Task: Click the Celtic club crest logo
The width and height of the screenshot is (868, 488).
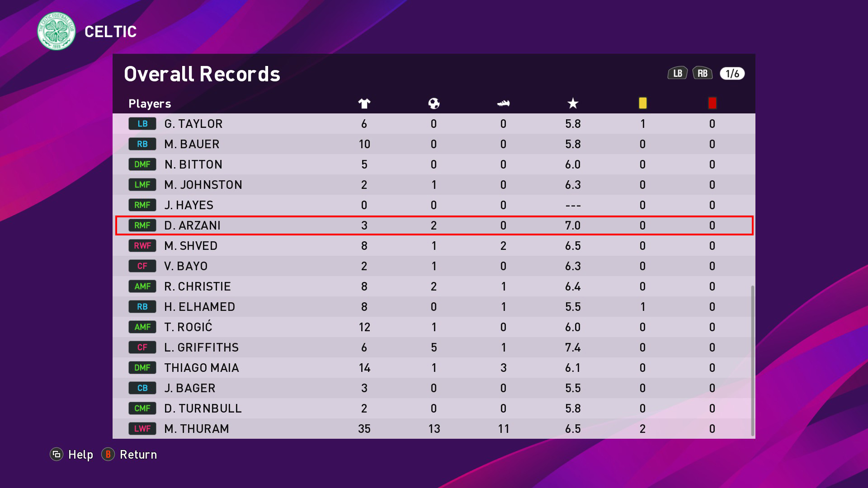Action: click(57, 31)
